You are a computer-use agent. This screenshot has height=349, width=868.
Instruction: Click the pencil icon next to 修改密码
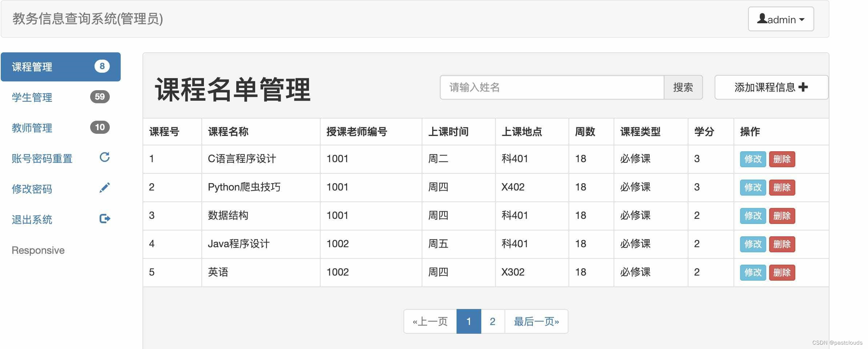coord(104,188)
